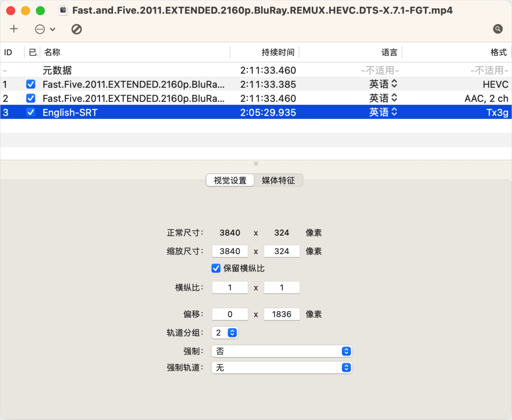Click the split pane divider dot handle

click(x=256, y=164)
